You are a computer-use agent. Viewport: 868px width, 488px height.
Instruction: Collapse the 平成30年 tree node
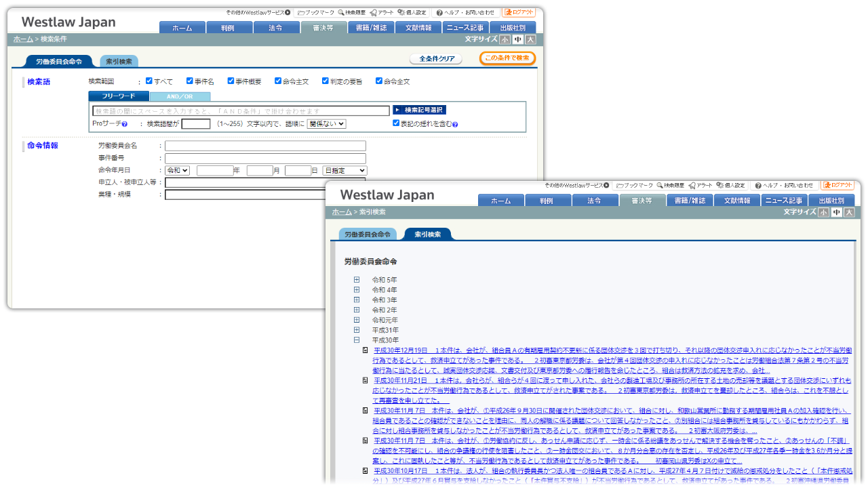[x=357, y=340]
